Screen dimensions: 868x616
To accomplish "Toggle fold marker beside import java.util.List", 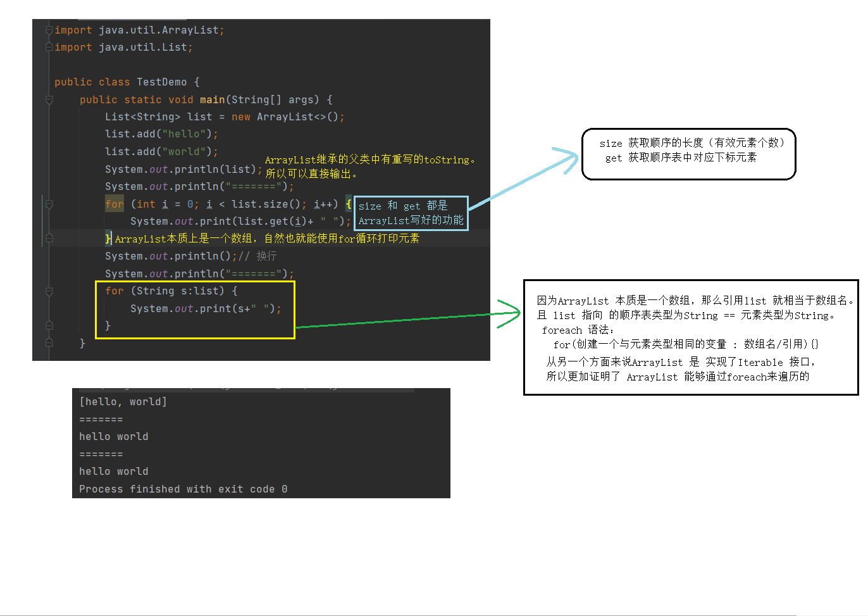I will [49, 47].
